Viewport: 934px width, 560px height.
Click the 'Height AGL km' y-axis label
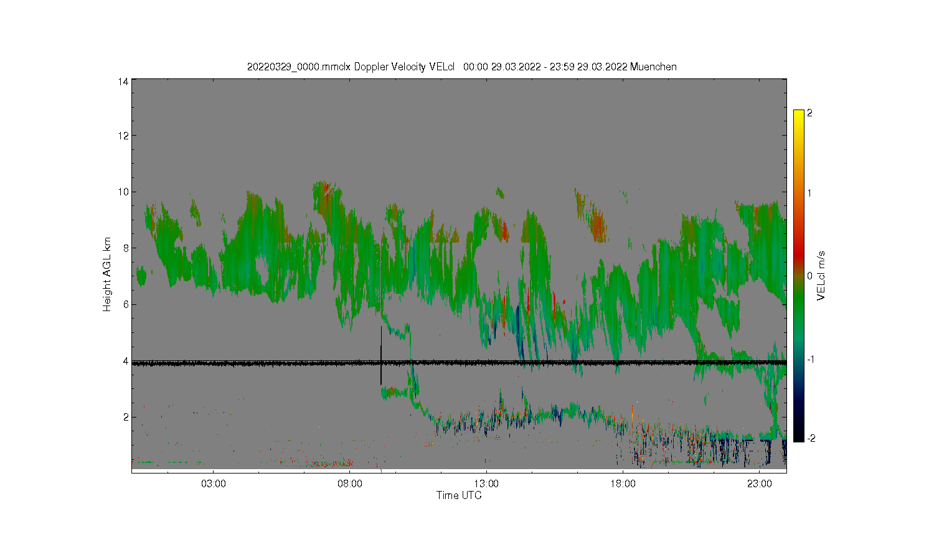(x=107, y=274)
